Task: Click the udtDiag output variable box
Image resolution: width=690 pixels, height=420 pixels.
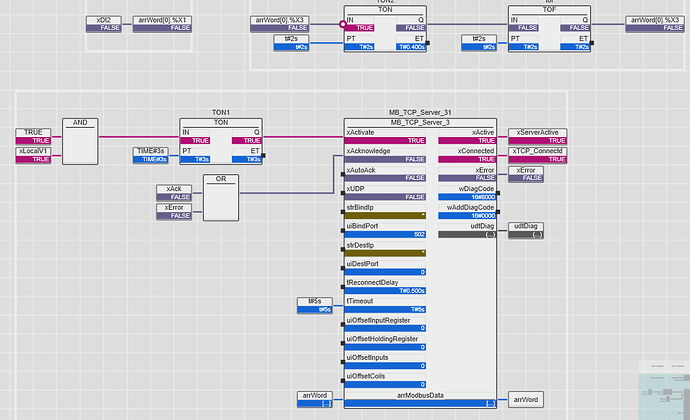Action: (526, 230)
